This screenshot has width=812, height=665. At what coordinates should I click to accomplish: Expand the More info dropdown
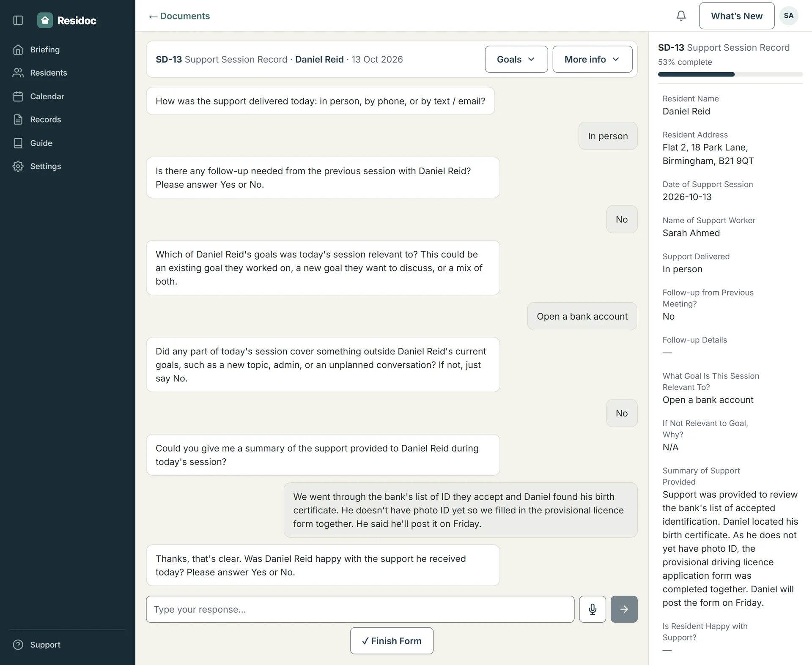(593, 59)
